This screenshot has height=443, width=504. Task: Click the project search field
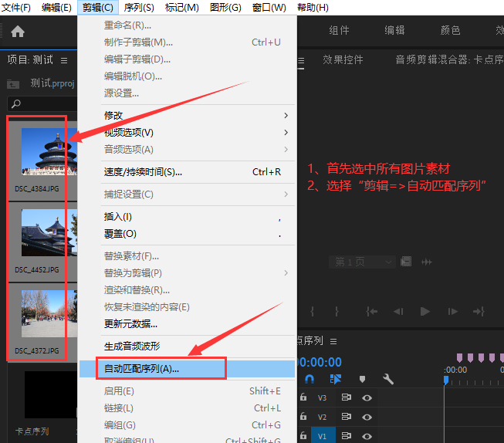[x=42, y=103]
